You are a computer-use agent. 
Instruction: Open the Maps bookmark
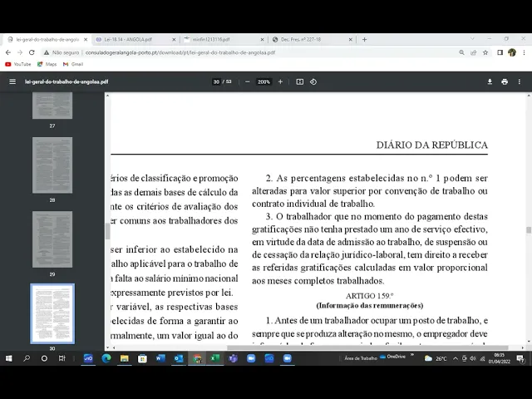point(47,64)
